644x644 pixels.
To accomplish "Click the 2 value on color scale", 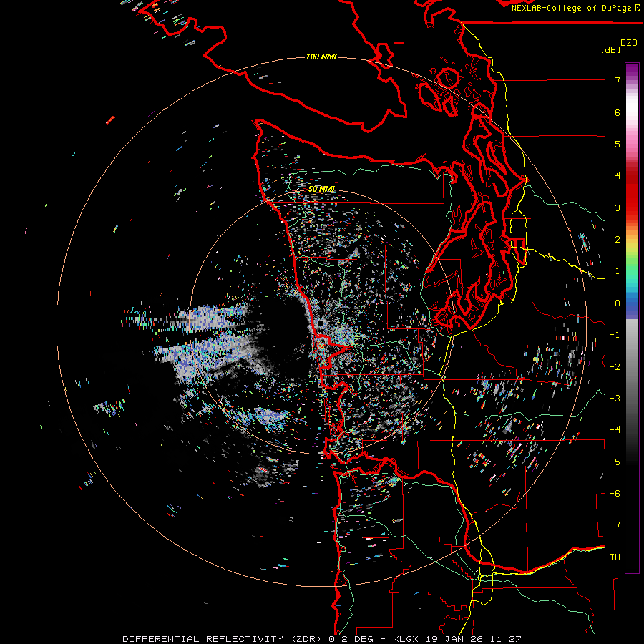I will (618, 240).
